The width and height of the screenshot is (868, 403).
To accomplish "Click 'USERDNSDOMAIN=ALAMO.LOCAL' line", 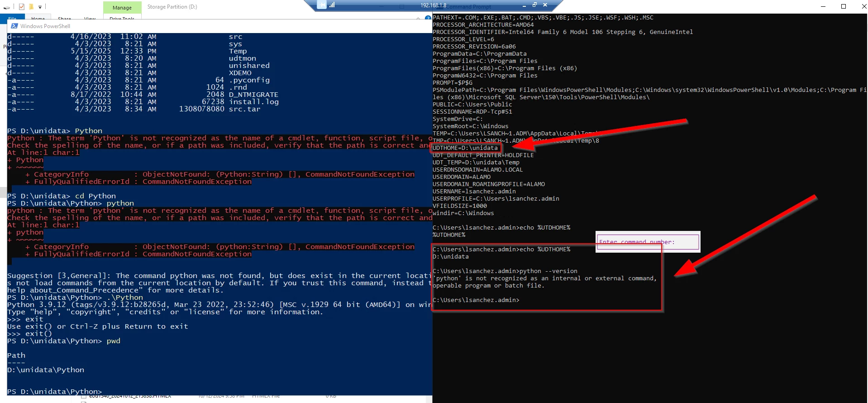I will click(478, 170).
